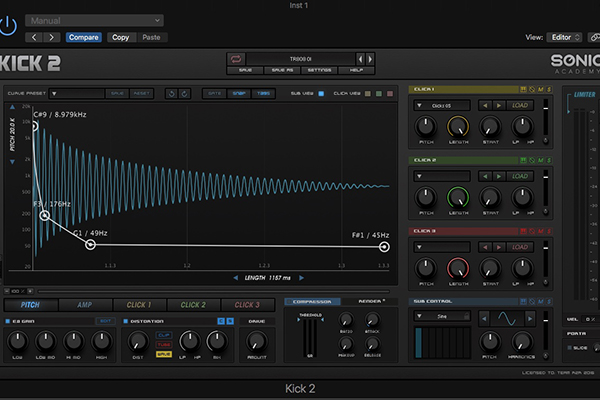
Task: Decrease length with left arrow
Action: [235, 278]
